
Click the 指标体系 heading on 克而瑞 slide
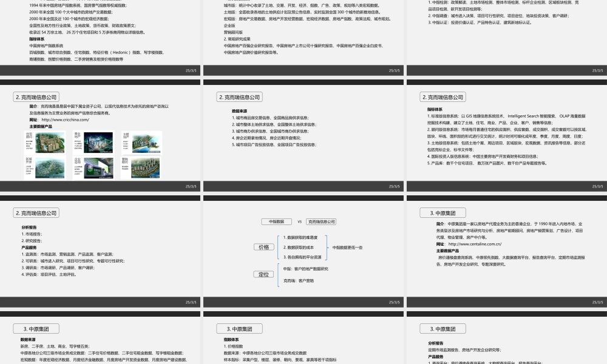435,109
